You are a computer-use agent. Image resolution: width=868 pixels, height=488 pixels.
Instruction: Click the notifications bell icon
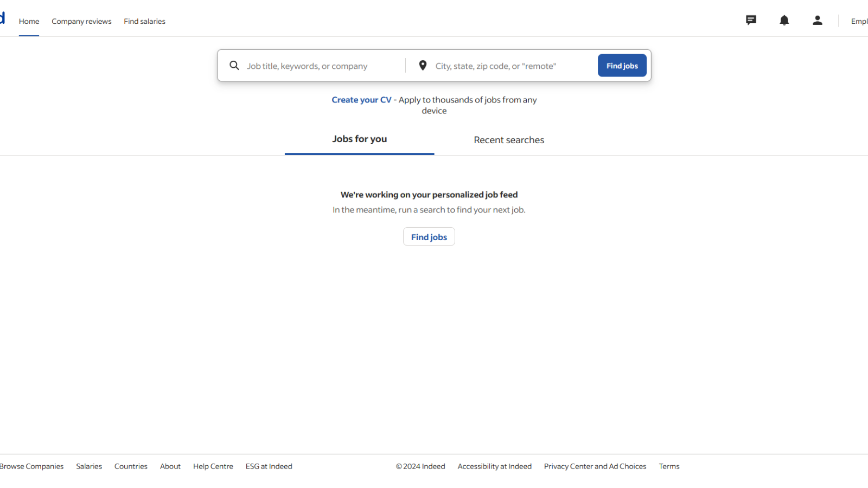(x=784, y=21)
